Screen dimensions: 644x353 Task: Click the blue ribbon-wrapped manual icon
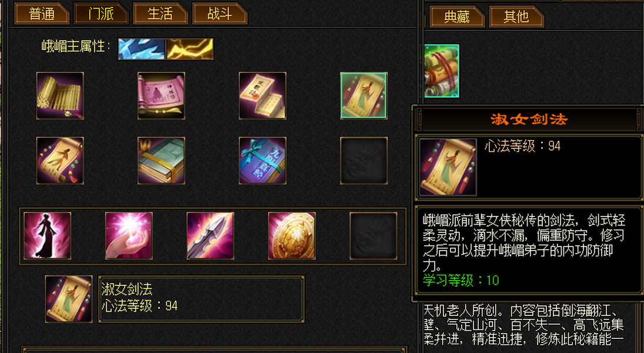point(262,161)
